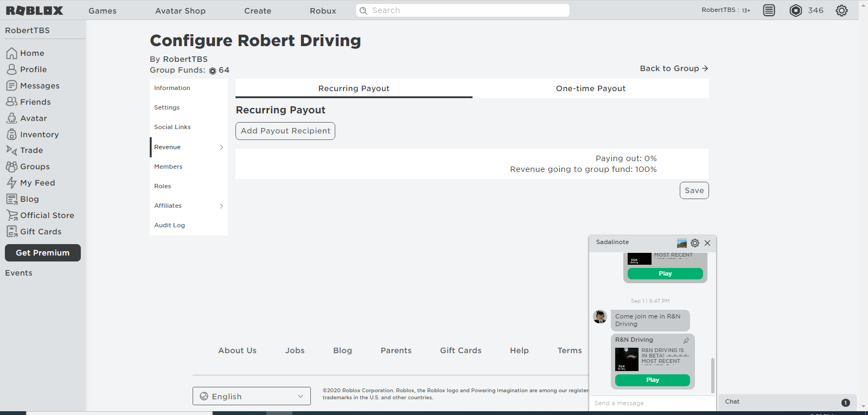
Task: Expand the Revenue submenu chevron
Action: 221,147
